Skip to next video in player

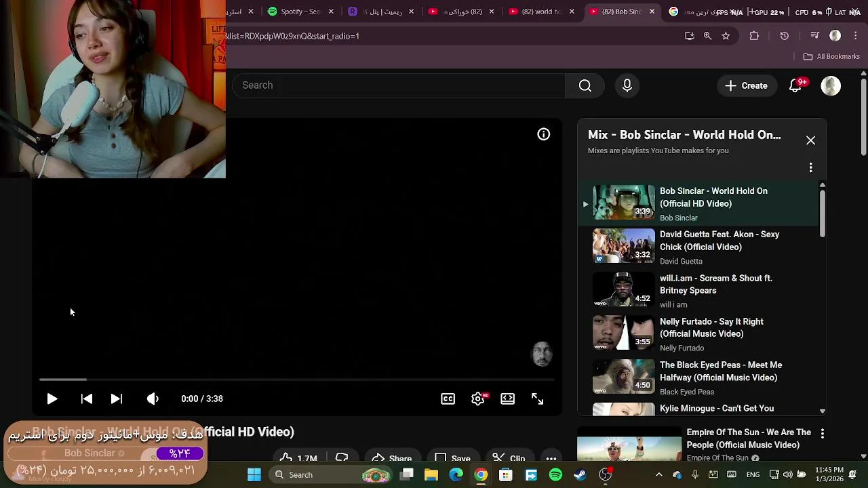pyautogui.click(x=117, y=399)
